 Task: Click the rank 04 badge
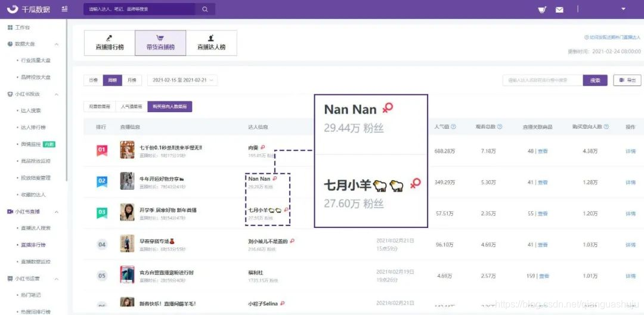(x=102, y=245)
